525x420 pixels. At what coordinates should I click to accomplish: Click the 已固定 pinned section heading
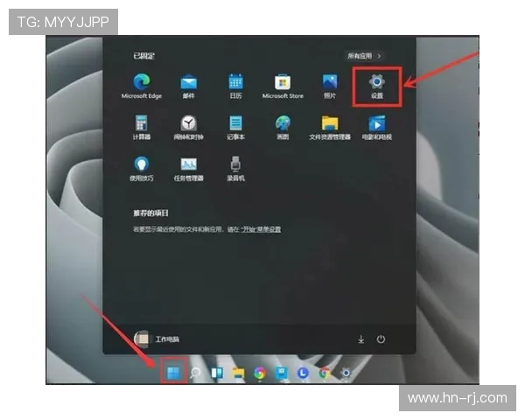144,56
